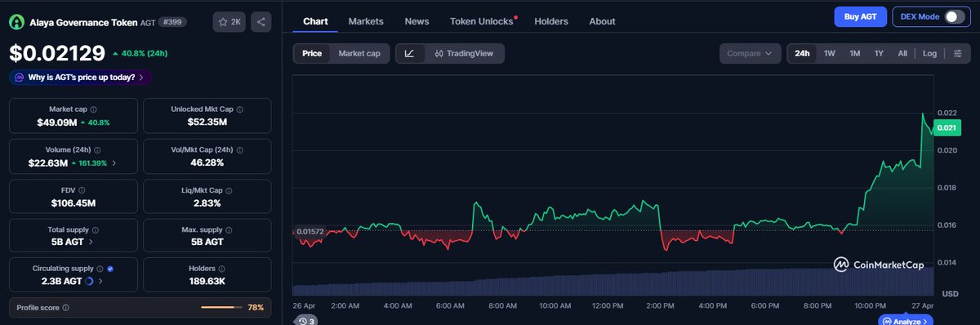This screenshot has height=325, width=980.
Task: Select Market cap chart view
Action: click(359, 54)
